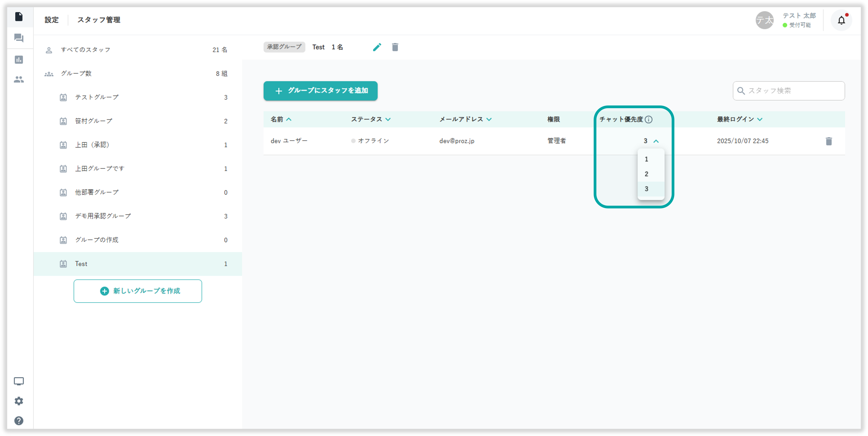
Task: Click the pencil edit icon for Test group
Action: (377, 47)
